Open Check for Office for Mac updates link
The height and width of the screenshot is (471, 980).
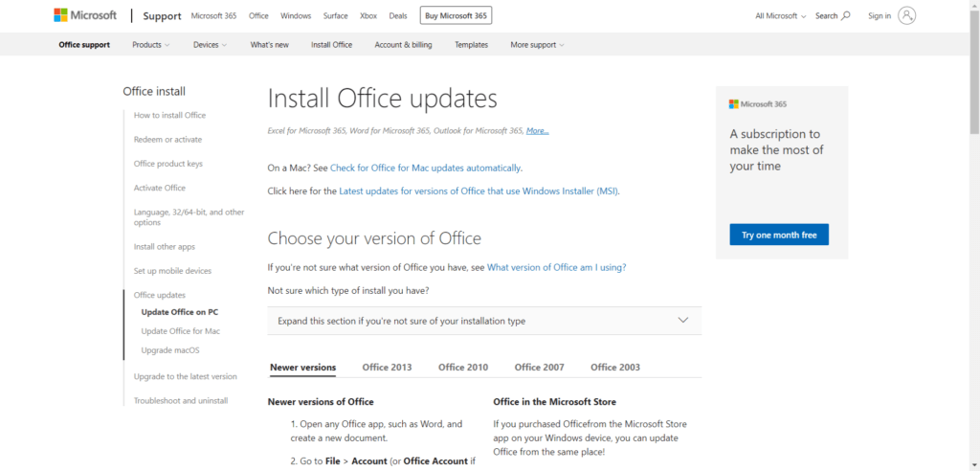point(425,168)
